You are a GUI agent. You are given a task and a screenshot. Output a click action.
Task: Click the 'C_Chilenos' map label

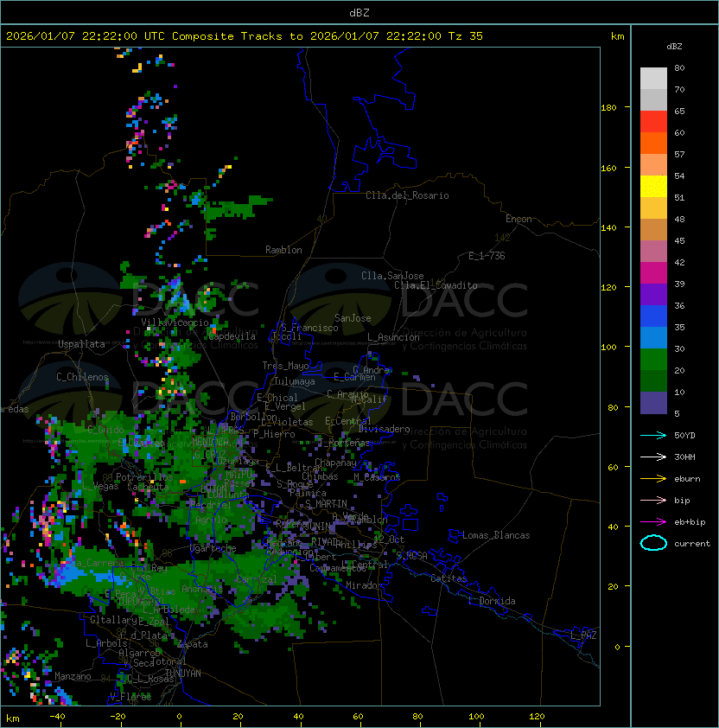click(82, 377)
